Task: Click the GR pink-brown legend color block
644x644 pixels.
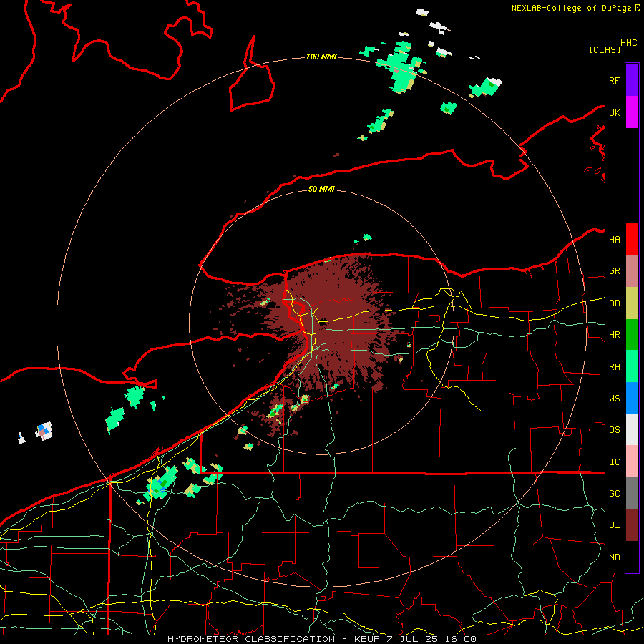Action: 632,271
